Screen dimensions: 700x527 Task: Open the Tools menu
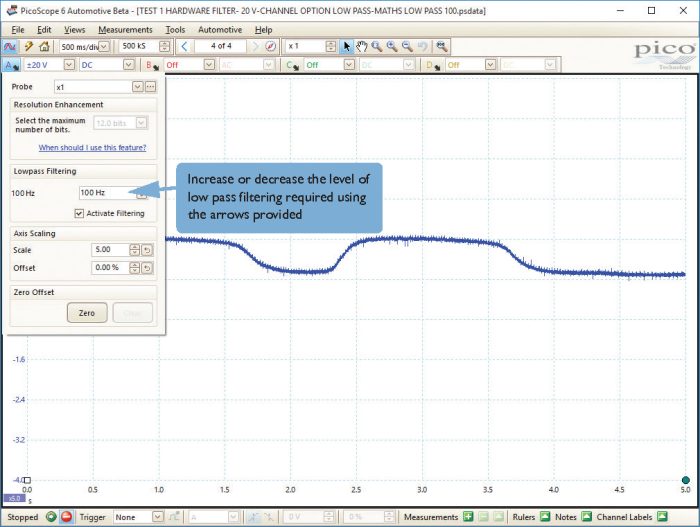[175, 29]
